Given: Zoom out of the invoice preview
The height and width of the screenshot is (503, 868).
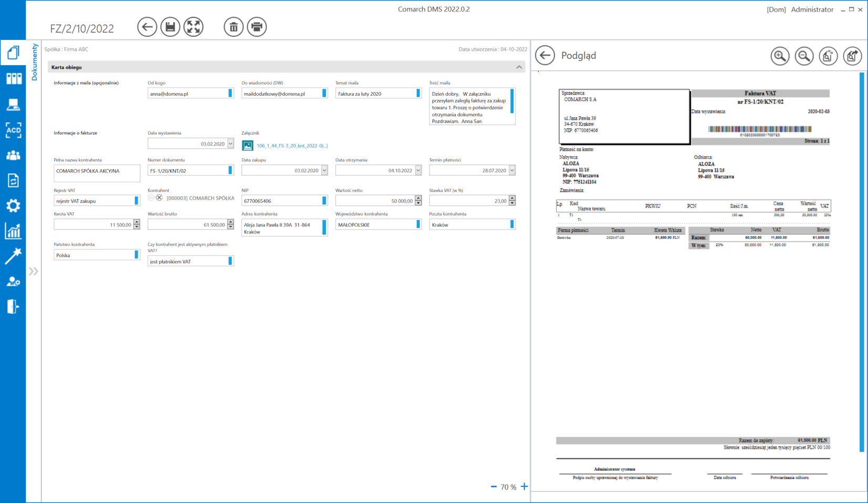Looking at the screenshot, I should click(804, 56).
